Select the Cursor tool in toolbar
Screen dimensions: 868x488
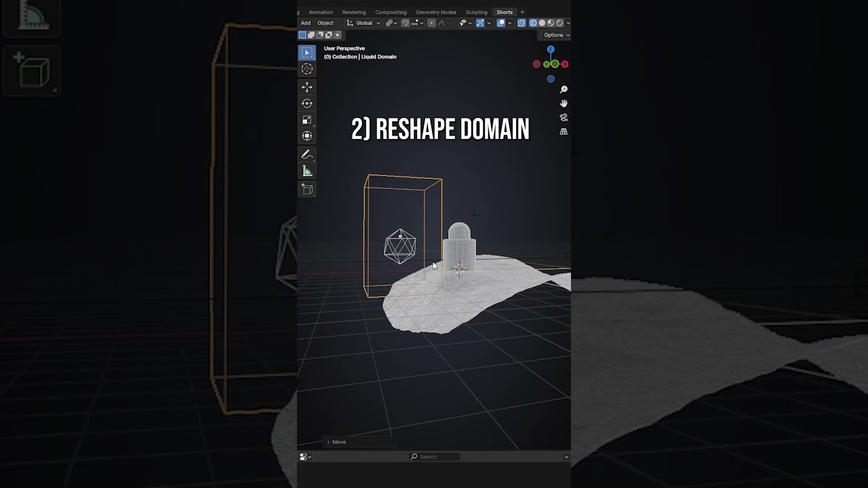click(x=307, y=69)
